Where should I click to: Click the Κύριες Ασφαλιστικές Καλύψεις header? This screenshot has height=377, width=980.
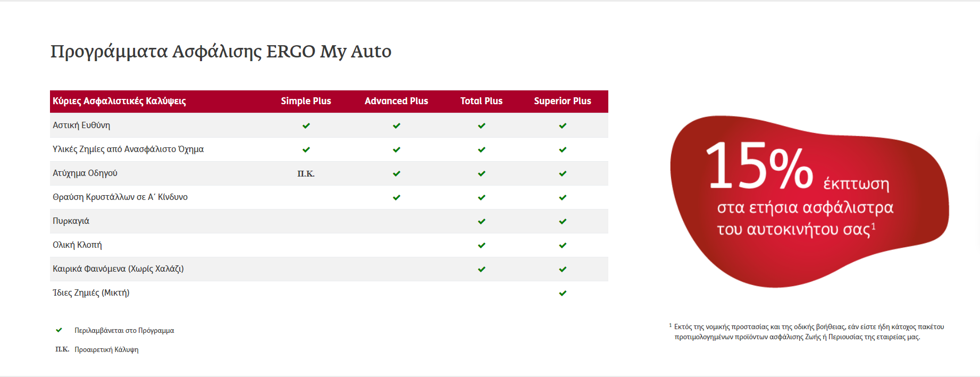[x=119, y=101]
